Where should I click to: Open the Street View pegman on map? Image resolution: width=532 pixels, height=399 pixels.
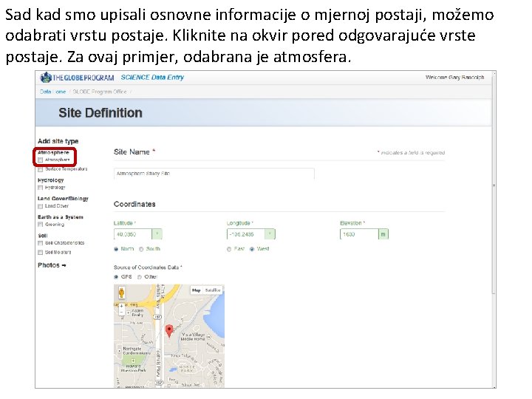click(x=121, y=292)
